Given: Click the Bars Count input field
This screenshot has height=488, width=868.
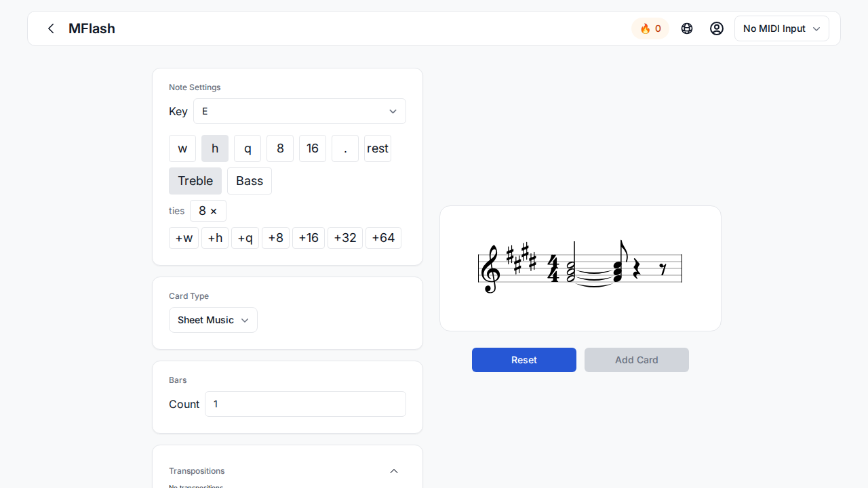Looking at the screenshot, I should [x=305, y=404].
